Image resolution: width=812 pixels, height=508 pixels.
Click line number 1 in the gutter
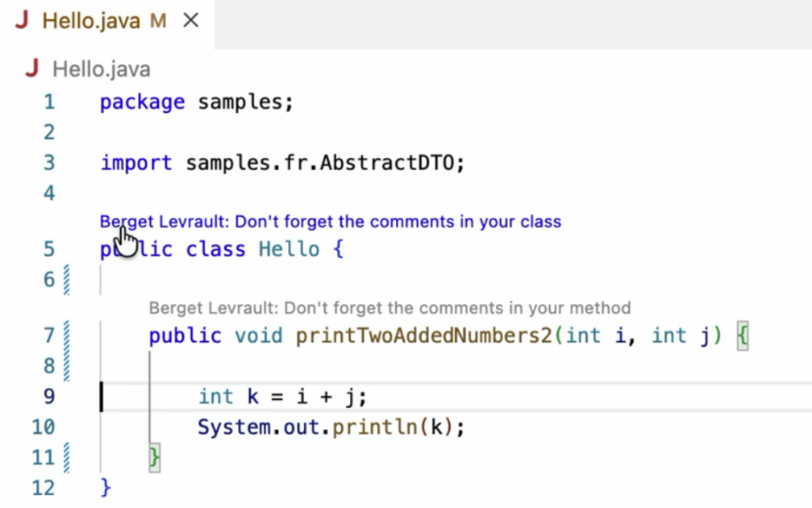(49, 102)
